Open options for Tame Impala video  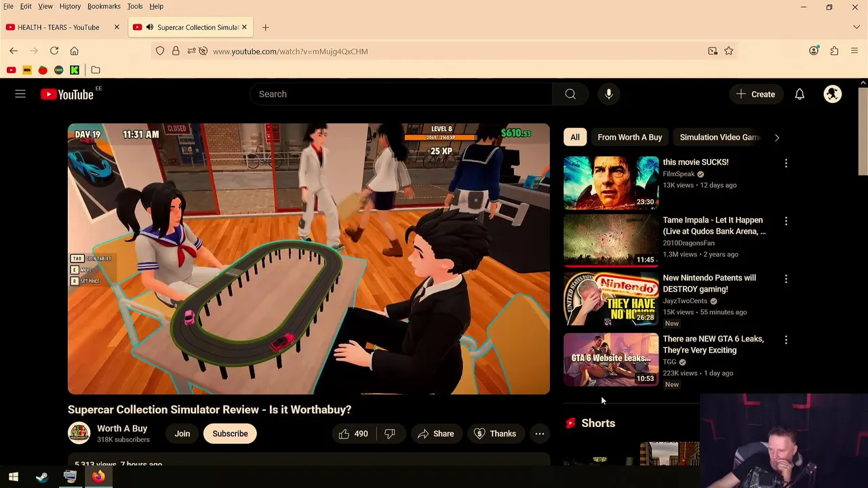(786, 221)
